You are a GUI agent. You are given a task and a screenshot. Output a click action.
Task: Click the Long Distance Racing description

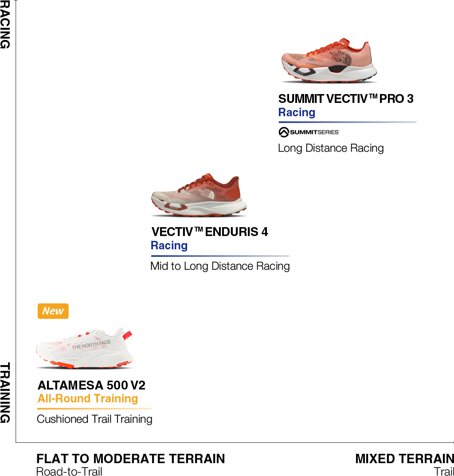tap(331, 148)
